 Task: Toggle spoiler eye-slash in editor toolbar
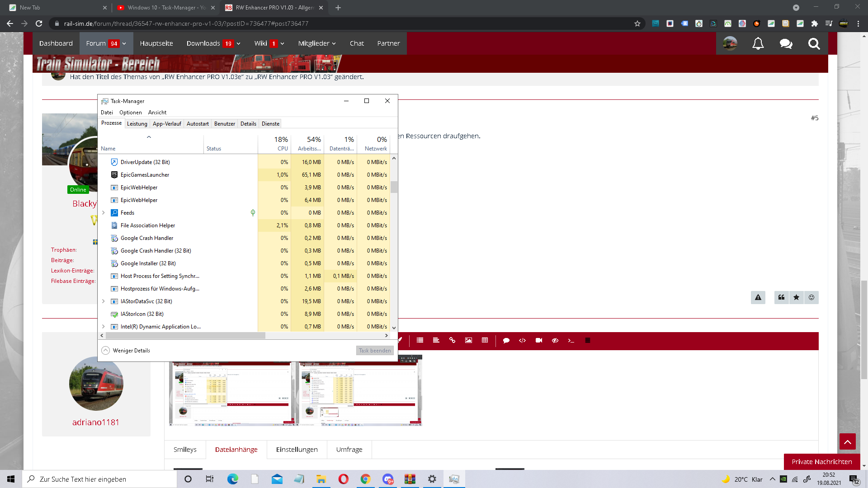(x=555, y=340)
